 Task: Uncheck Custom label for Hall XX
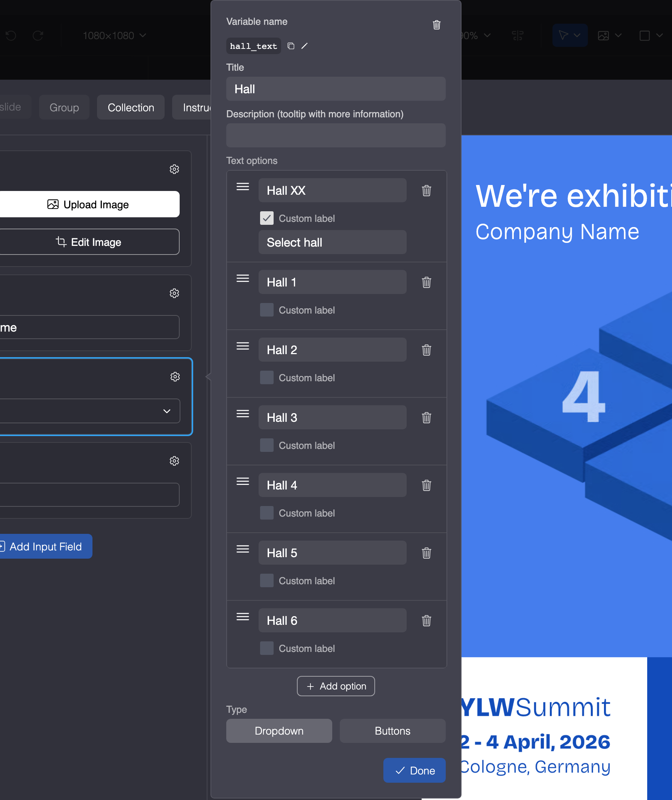tap(267, 218)
